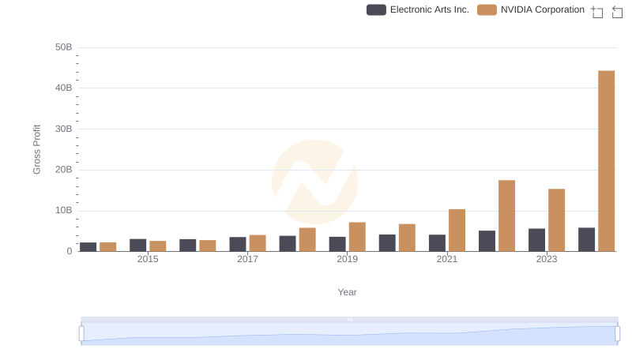Screen dimensions: 632x364
Task: Click the 30B y-axis label
Action: coord(64,129)
